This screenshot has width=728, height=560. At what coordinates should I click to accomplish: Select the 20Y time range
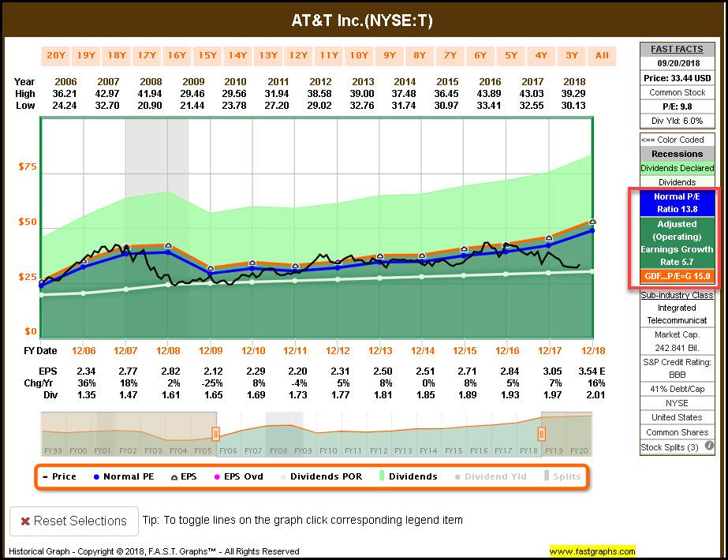[56, 55]
